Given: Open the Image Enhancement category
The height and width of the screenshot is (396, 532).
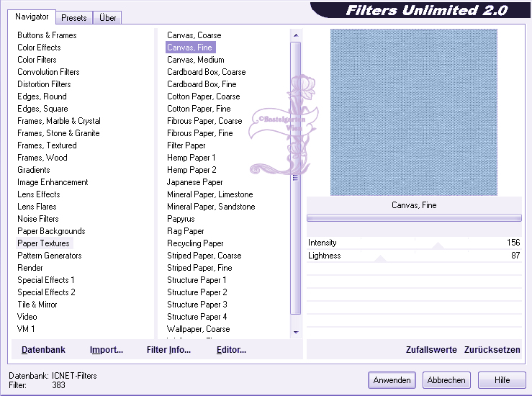Looking at the screenshot, I should [x=53, y=182].
